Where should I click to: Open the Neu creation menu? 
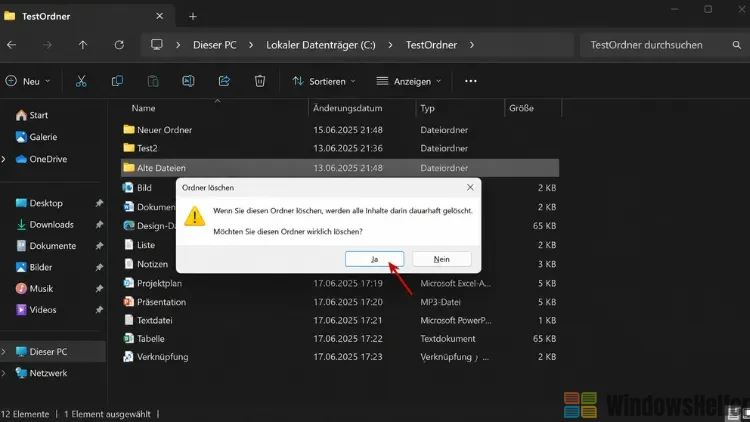28,81
